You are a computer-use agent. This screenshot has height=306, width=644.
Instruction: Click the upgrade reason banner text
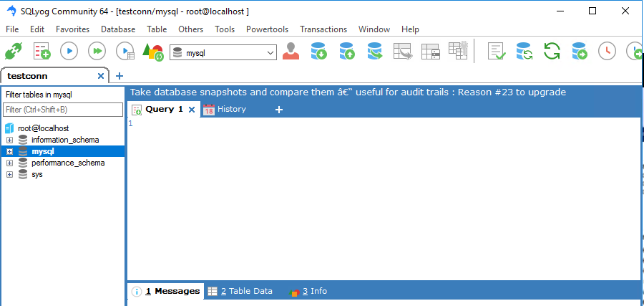(348, 92)
